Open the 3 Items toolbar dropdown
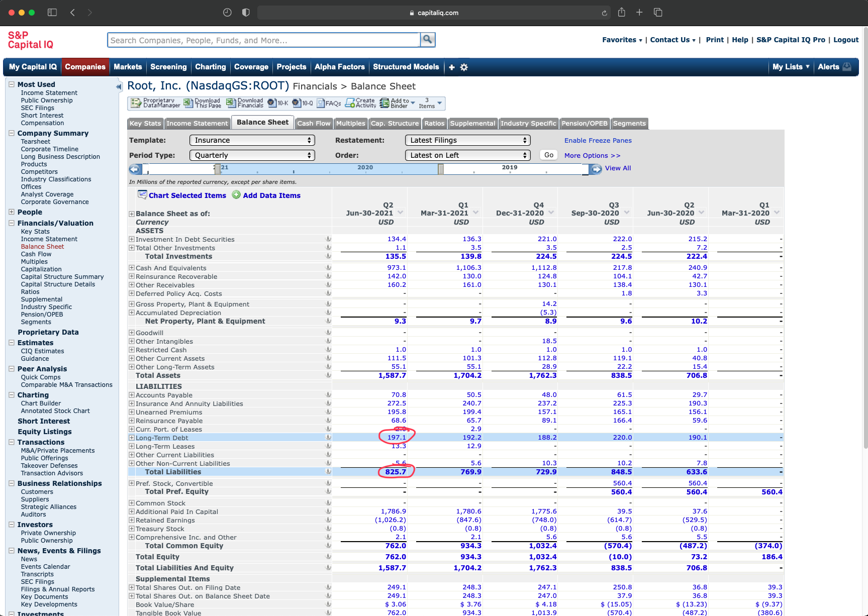Image resolution: width=868 pixels, height=616 pixels. tap(431, 103)
